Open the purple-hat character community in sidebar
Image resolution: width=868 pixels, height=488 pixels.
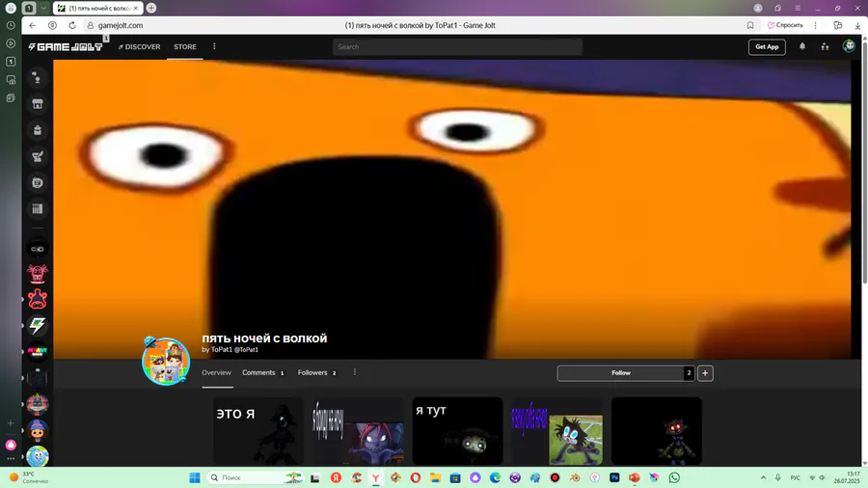pyautogui.click(x=37, y=429)
